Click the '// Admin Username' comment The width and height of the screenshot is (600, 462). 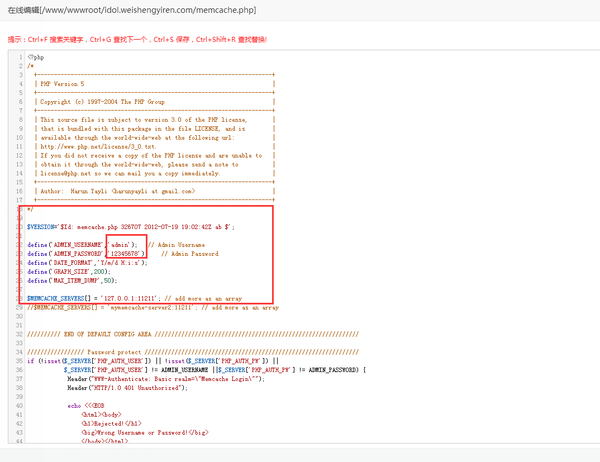coord(176,245)
